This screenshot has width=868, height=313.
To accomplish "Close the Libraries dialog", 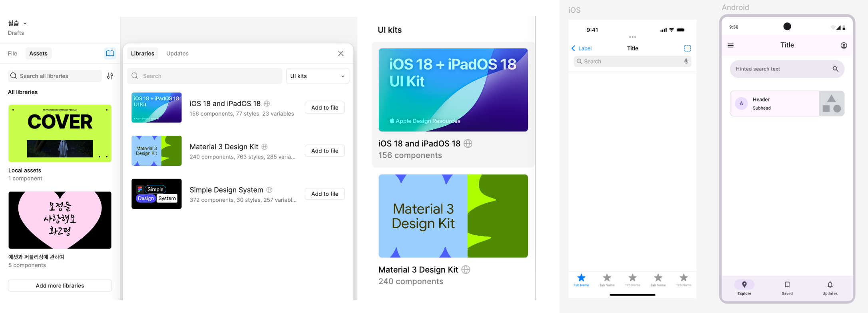I will [x=341, y=53].
